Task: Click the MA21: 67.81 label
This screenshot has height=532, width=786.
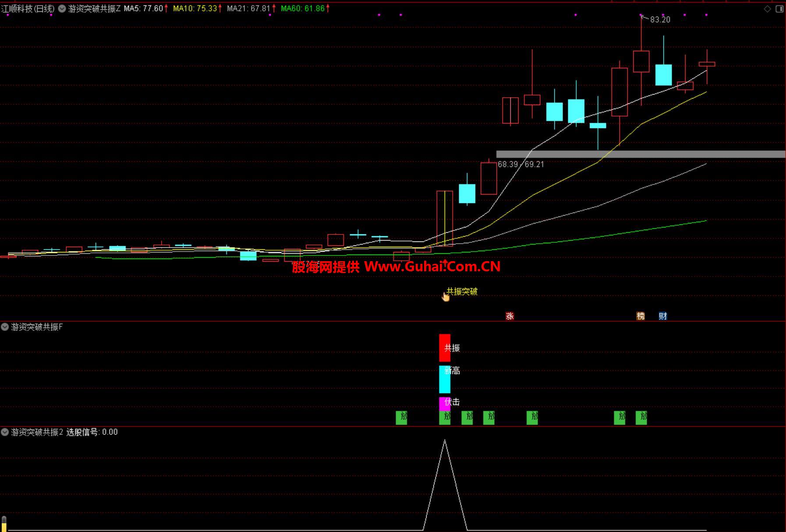Action: pyautogui.click(x=248, y=8)
